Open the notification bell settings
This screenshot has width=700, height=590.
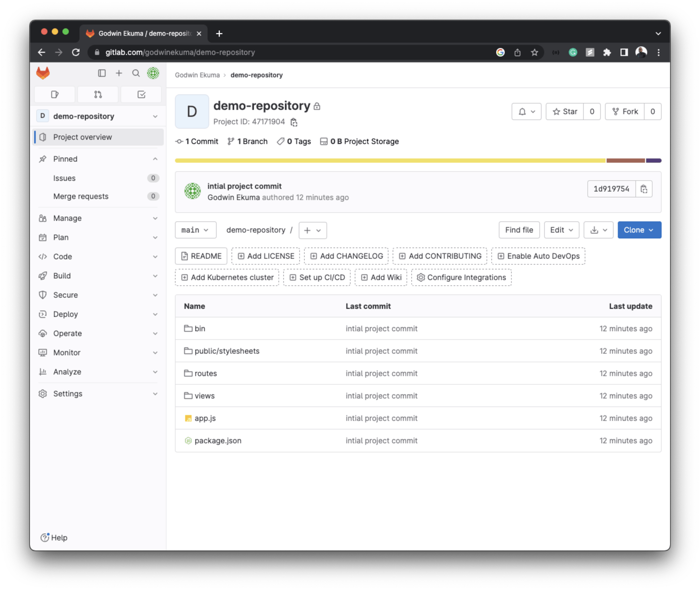[x=526, y=112]
